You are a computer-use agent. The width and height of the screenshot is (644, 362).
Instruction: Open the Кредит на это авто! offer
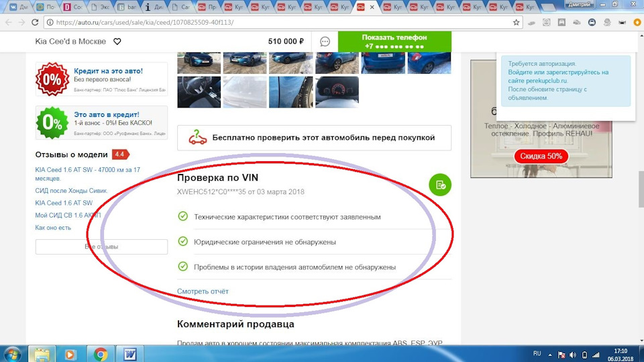[x=108, y=71]
